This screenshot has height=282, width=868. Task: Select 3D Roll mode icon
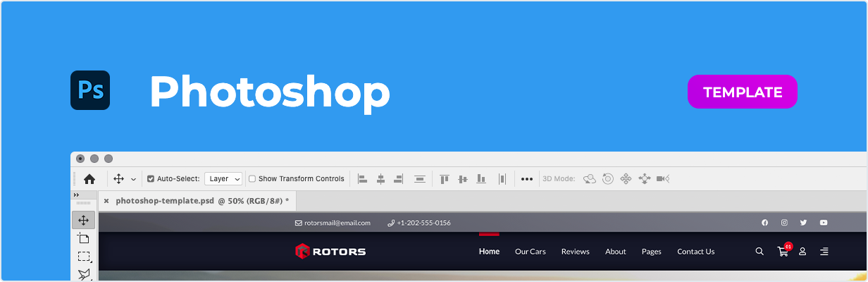point(608,179)
